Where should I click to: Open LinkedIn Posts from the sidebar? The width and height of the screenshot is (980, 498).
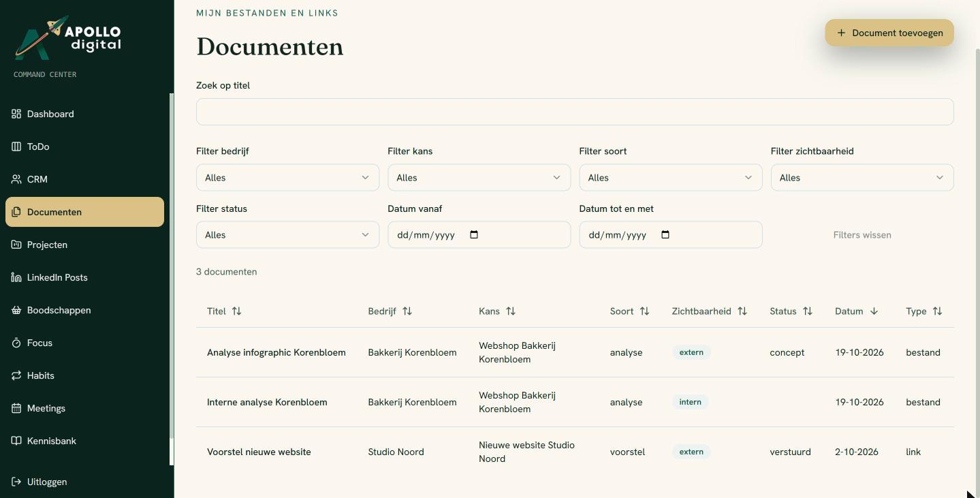[x=84, y=277]
